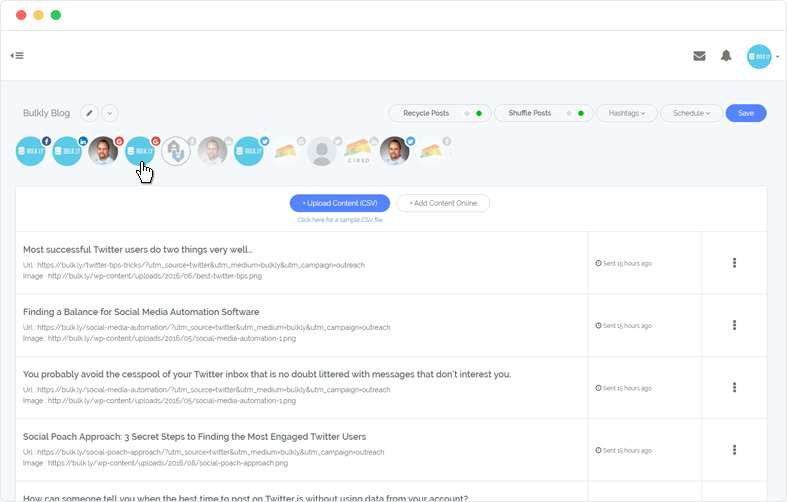Select the man photo Twitter account avatar
This screenshot has width=787, height=502.
(395, 151)
